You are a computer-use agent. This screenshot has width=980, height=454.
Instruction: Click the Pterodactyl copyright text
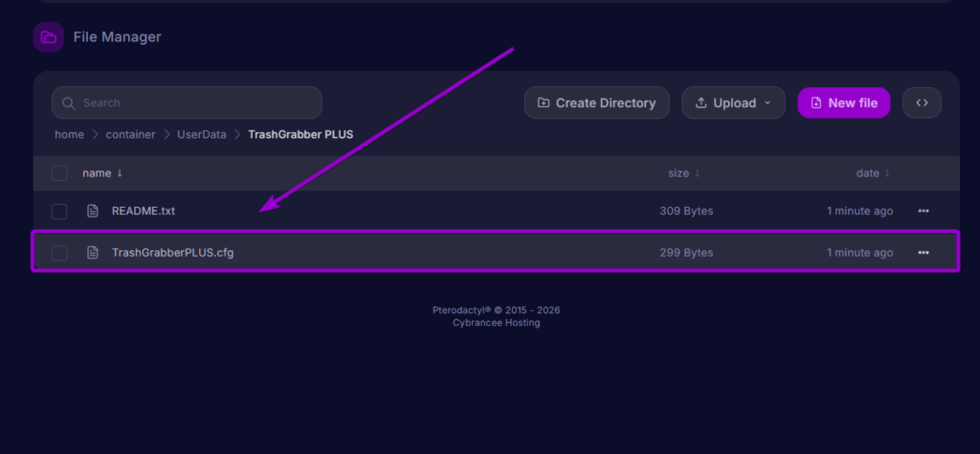click(x=497, y=310)
